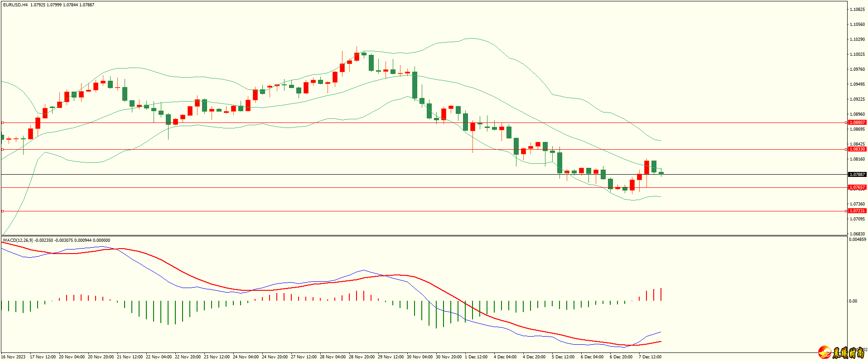Click the 16 Nov 2023 date label
Screen dimensions: 868x362
tap(13, 357)
